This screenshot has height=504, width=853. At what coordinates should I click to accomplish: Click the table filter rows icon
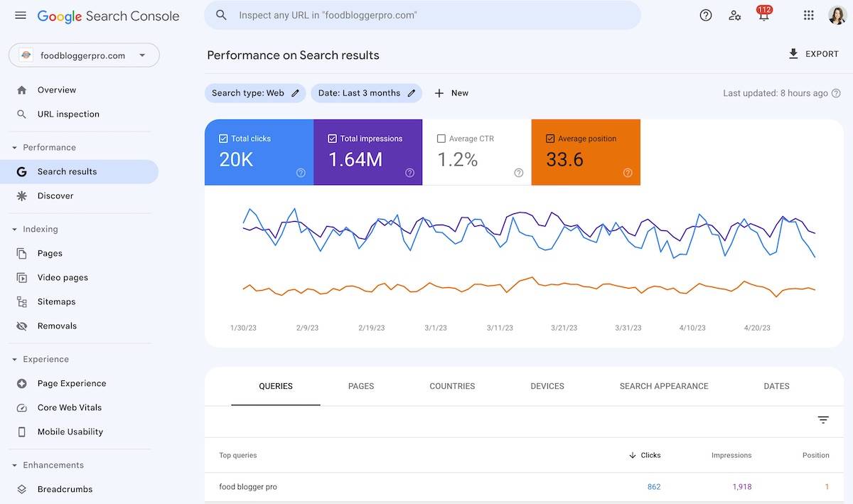click(823, 420)
